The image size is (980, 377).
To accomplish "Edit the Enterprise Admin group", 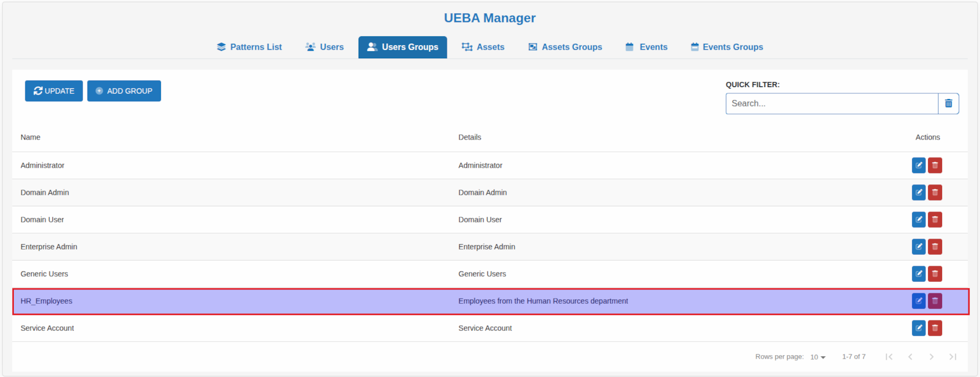I will pos(918,247).
